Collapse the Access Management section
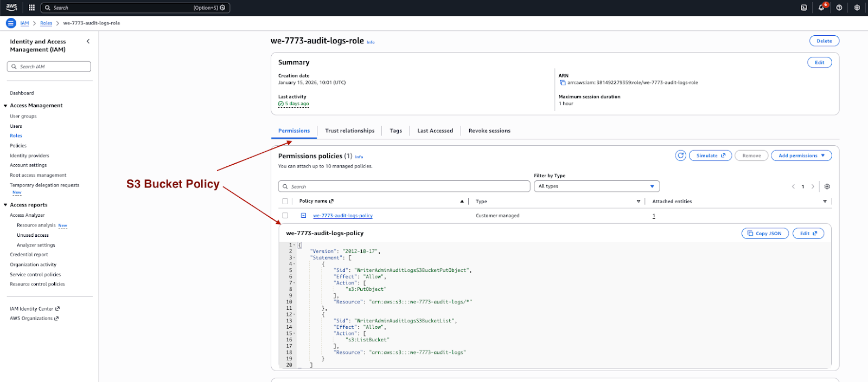868x382 pixels. tap(5, 106)
